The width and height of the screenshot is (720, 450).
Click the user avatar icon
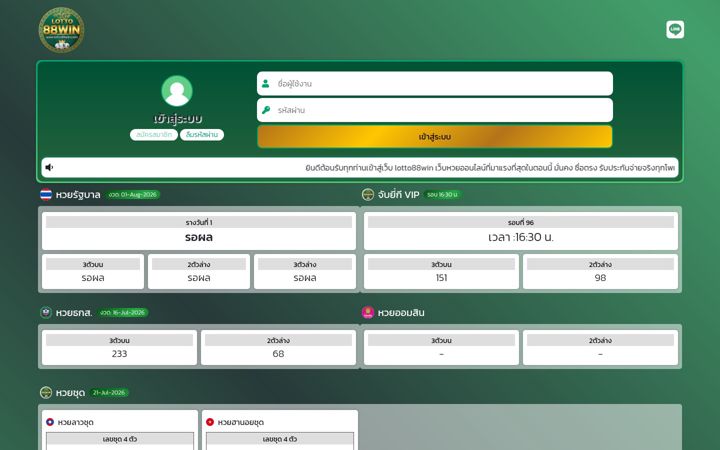tap(177, 91)
